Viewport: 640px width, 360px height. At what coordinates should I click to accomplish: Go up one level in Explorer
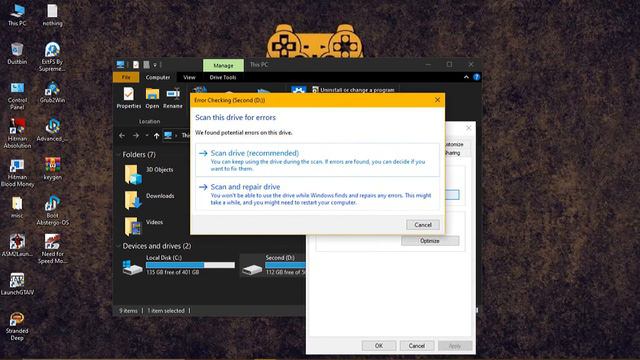coord(156,136)
